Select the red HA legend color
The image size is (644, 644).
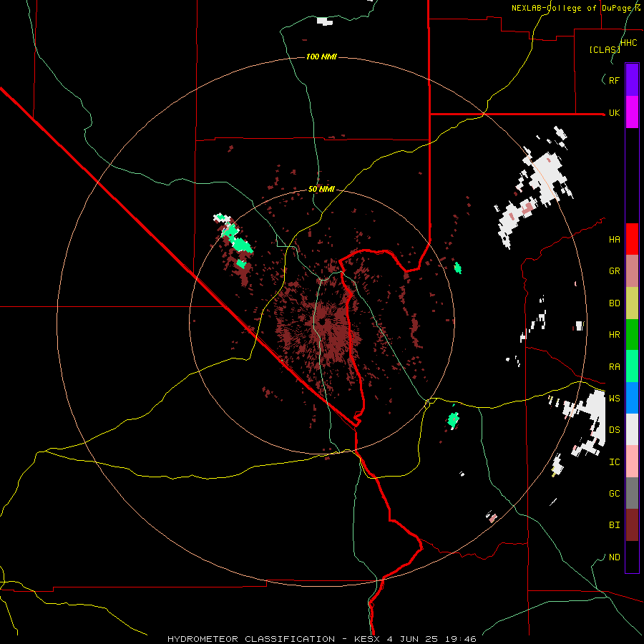pos(632,239)
